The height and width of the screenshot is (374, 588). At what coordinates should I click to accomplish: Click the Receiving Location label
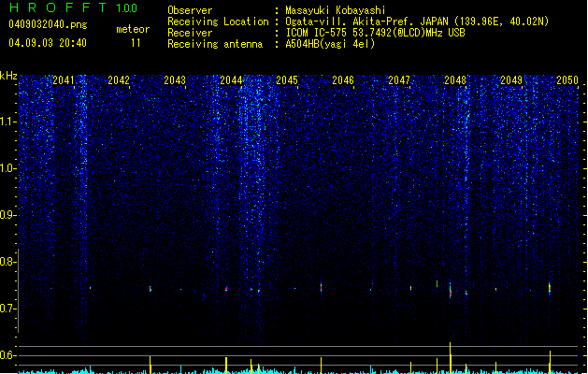(218, 22)
